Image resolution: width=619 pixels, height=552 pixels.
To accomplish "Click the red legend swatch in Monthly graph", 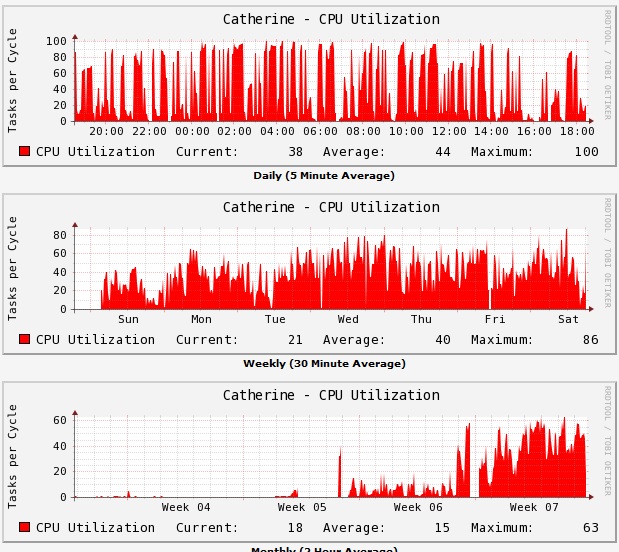I will (24, 527).
